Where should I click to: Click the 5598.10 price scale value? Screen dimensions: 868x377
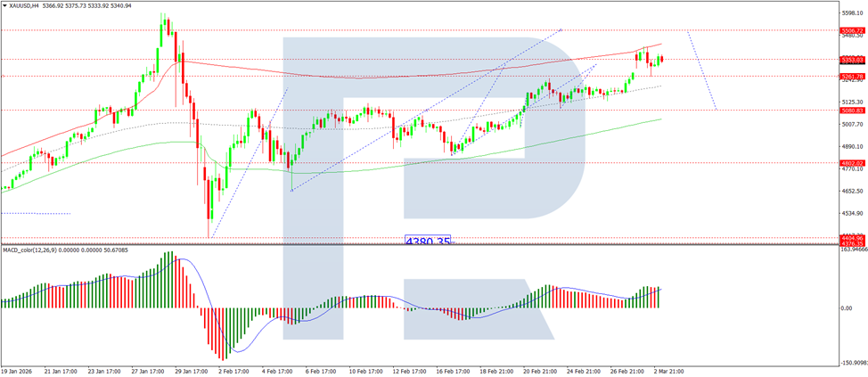click(853, 12)
